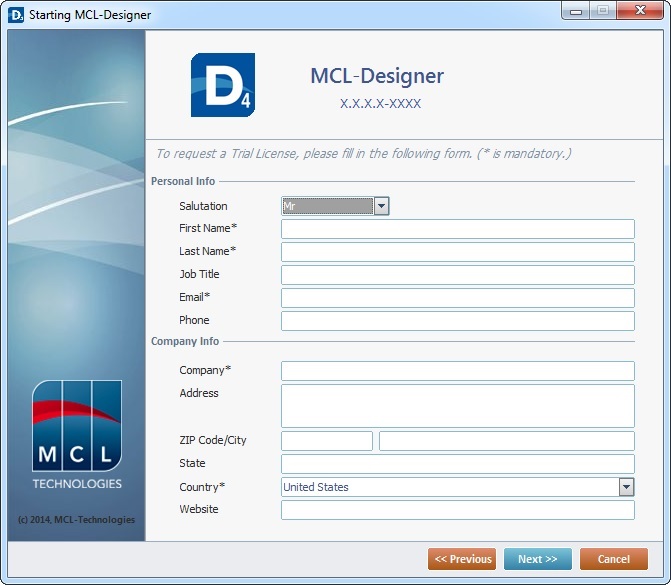The height and width of the screenshot is (585, 671).
Task: Click the MCL-Designer D4 logo icon
Action: coord(223,85)
